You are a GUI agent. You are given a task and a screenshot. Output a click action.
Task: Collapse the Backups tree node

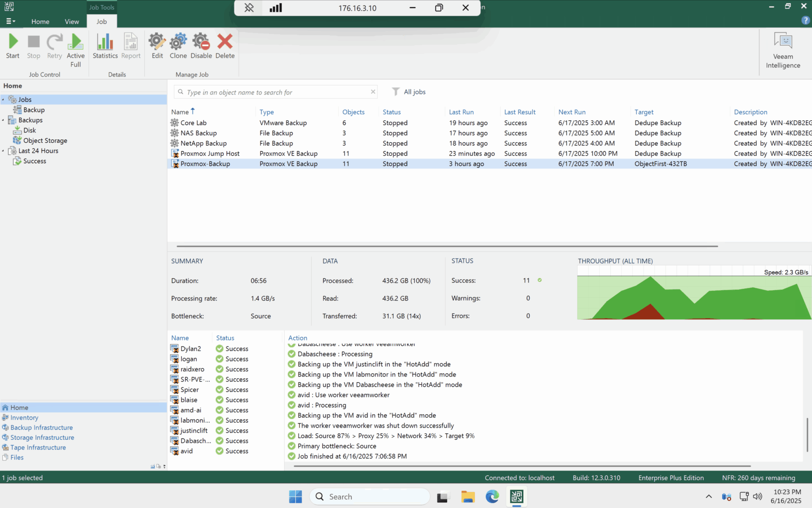[3, 120]
